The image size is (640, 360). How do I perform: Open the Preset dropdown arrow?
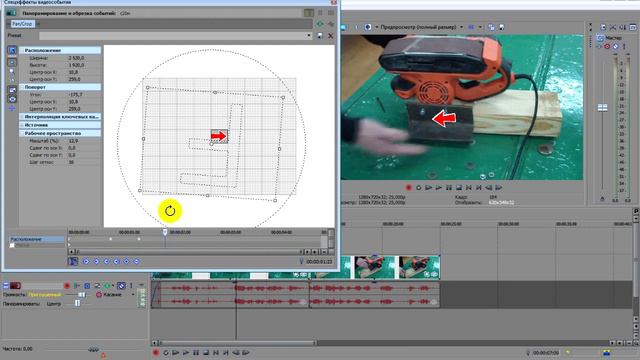309,36
